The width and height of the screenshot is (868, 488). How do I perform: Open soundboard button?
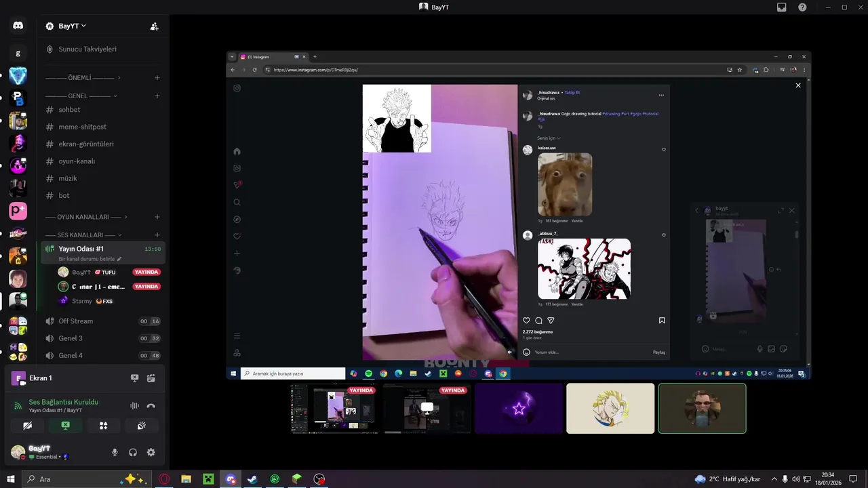pyautogui.click(x=142, y=426)
